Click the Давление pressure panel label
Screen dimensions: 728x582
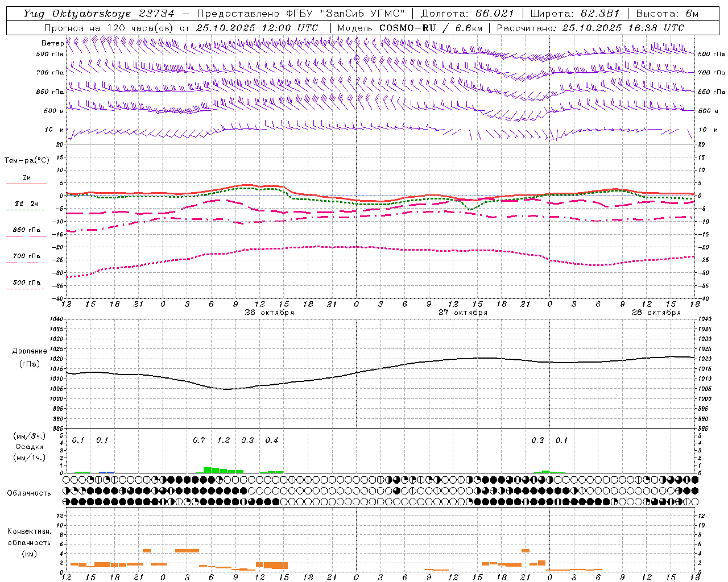pos(28,351)
